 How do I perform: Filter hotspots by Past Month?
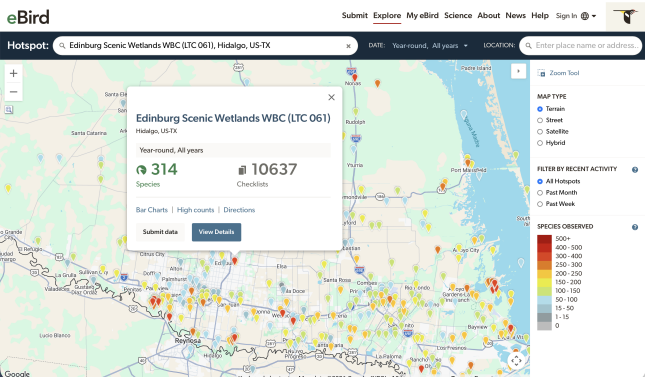pos(540,193)
